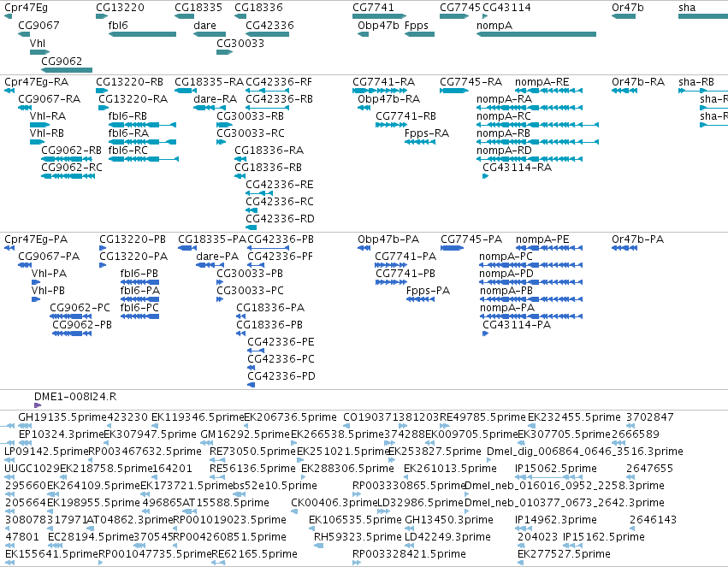
Task: Click transcript label CG30033-RC
Action: pyautogui.click(x=251, y=133)
